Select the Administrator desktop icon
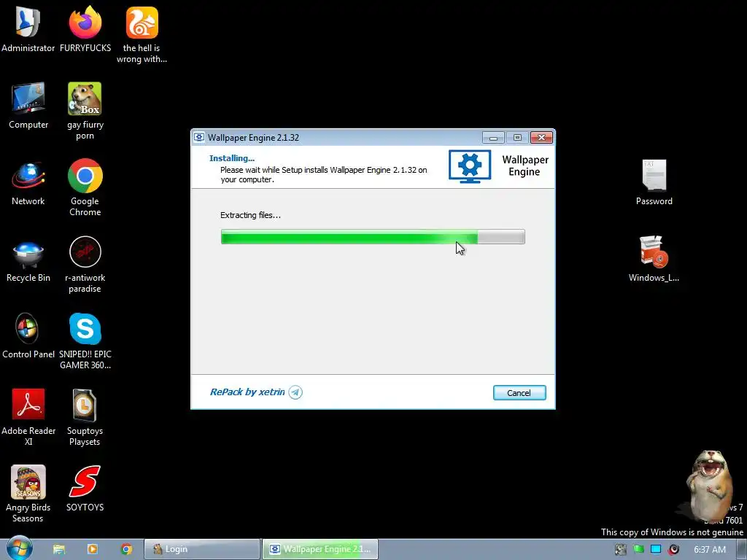The height and width of the screenshot is (560, 747). pos(28,29)
